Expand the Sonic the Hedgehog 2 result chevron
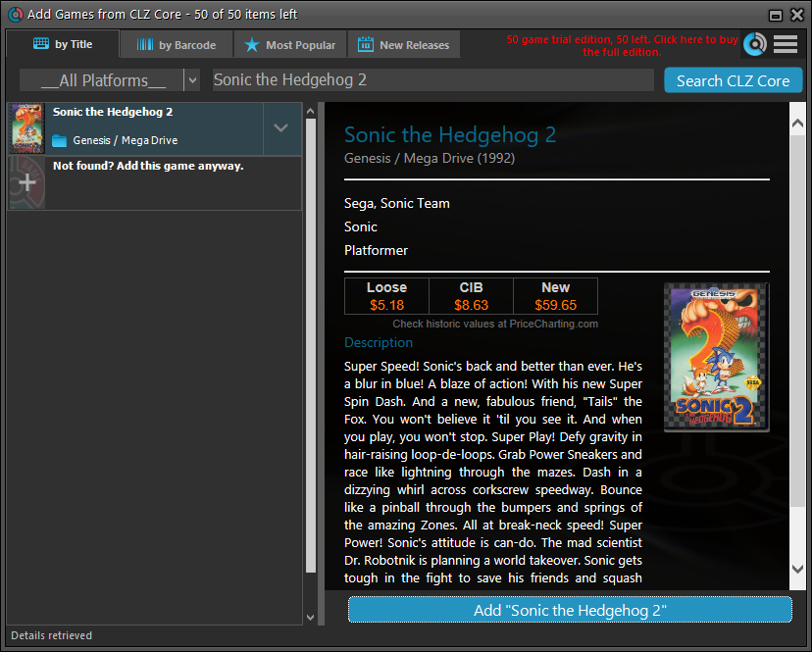Screen dimensions: 812x652 tap(281, 128)
